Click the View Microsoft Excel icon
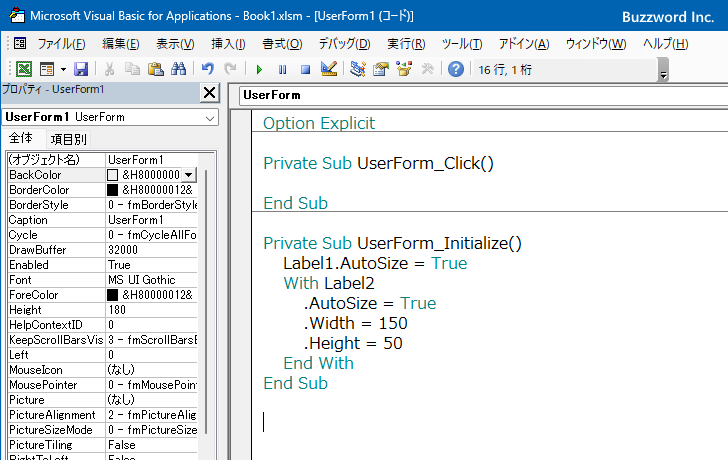Screen dimensions: 728x460 pyautogui.click(x=24, y=69)
